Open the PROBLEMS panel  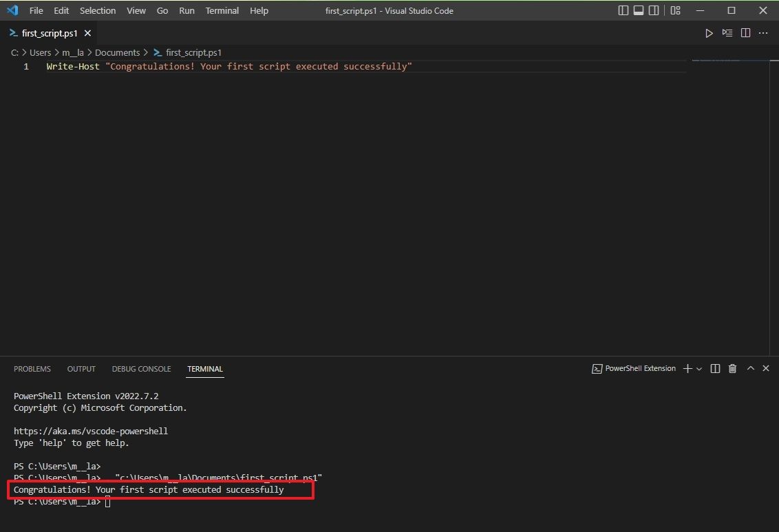tap(32, 369)
